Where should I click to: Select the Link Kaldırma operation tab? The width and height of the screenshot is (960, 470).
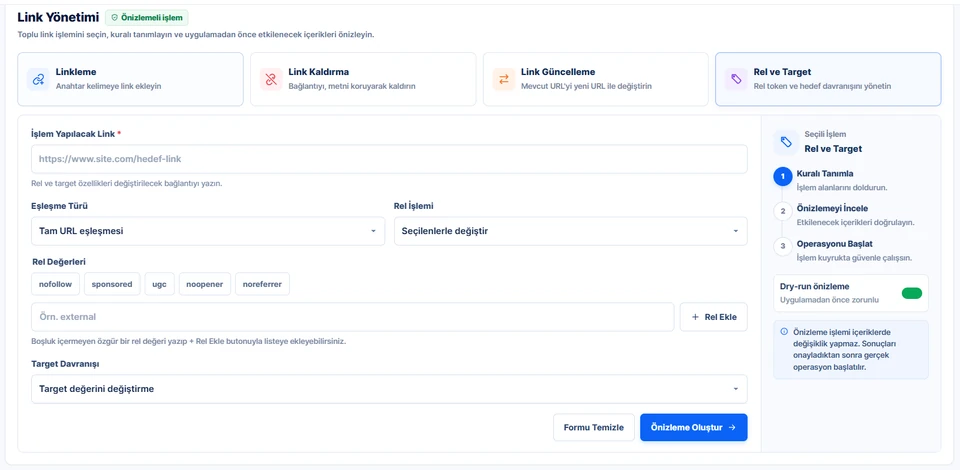(x=363, y=80)
